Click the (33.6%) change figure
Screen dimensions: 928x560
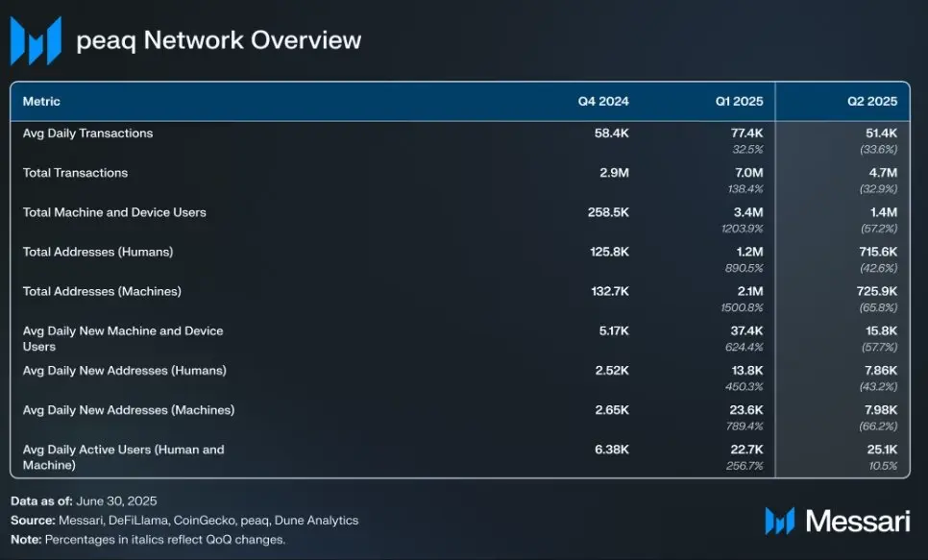(878, 149)
